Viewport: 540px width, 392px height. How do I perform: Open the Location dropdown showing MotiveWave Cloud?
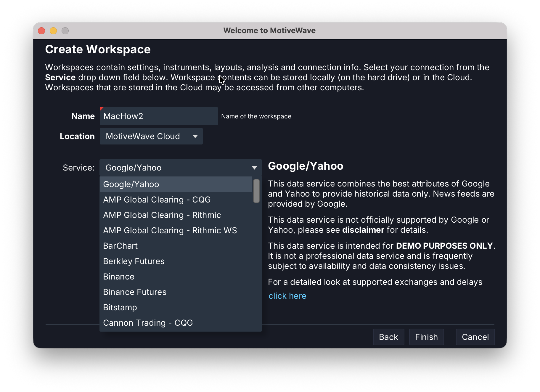click(x=151, y=136)
